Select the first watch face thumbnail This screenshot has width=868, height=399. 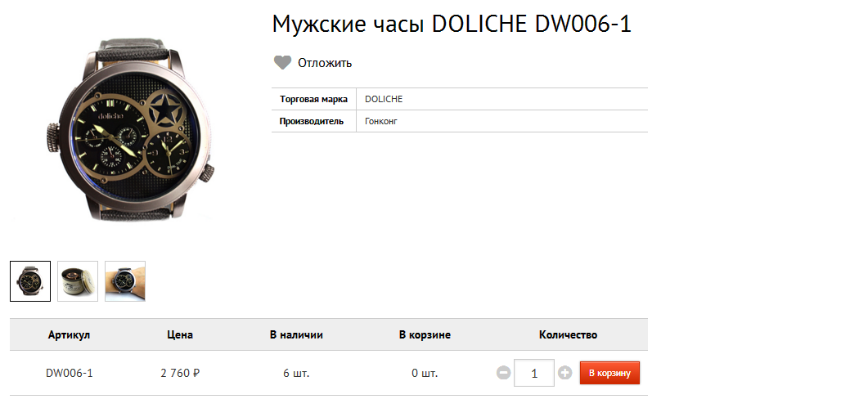pos(30,281)
